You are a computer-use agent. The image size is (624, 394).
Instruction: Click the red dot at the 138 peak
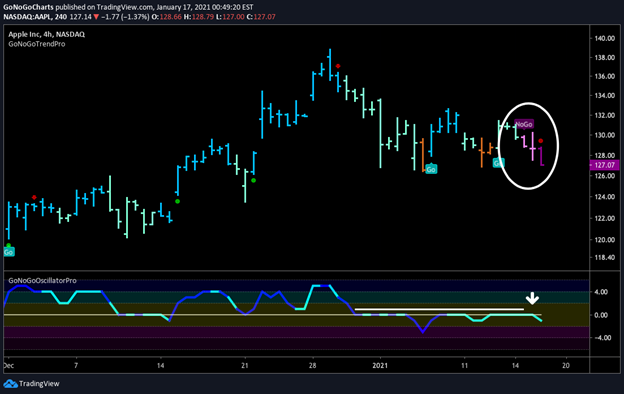click(x=338, y=66)
